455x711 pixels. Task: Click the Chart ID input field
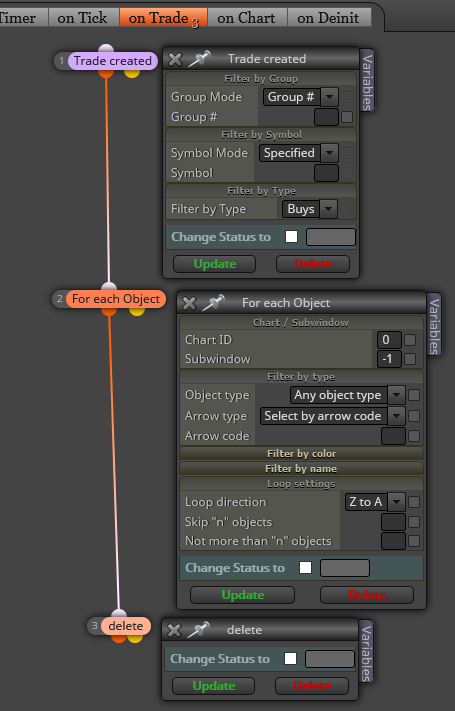pyautogui.click(x=389, y=340)
